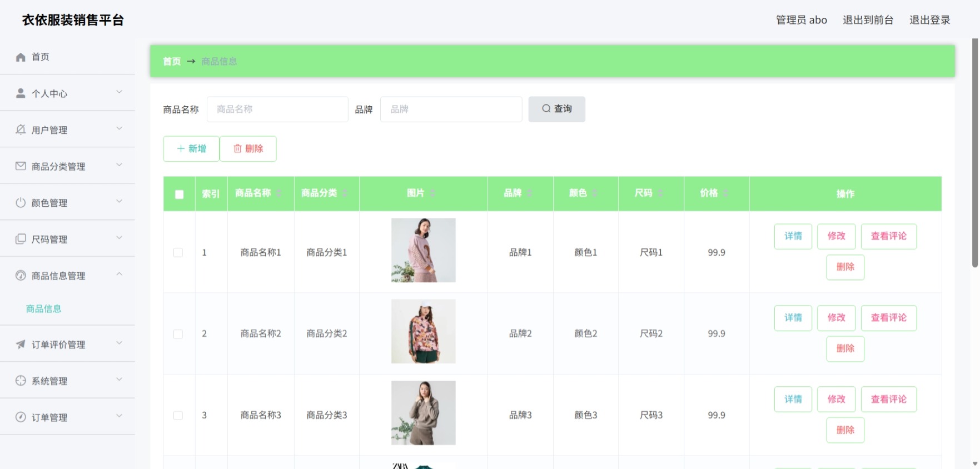Click the home icon beside 首页 in the sidebar
Viewport: 980px width, 469px height.
[21, 57]
